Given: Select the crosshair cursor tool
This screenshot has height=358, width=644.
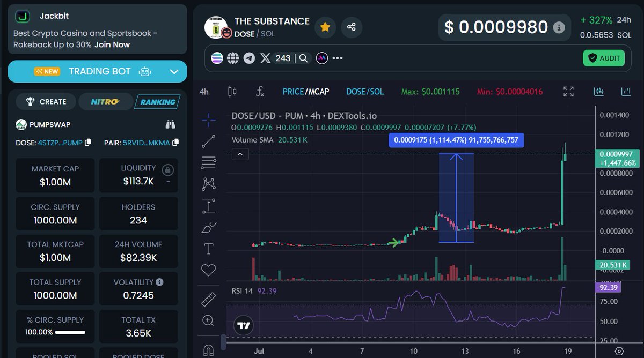Looking at the screenshot, I should click(209, 120).
